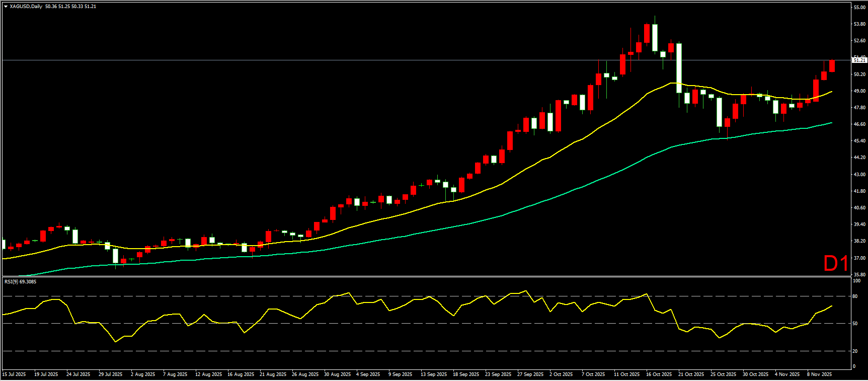Click the 15 Jul 2025 date label

pyautogui.click(x=14, y=374)
